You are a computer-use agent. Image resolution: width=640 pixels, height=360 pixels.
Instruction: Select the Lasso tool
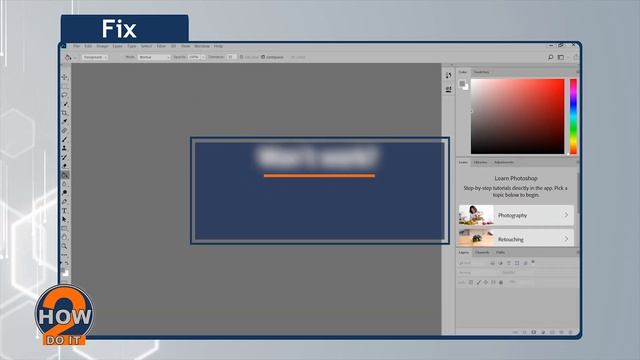64,95
